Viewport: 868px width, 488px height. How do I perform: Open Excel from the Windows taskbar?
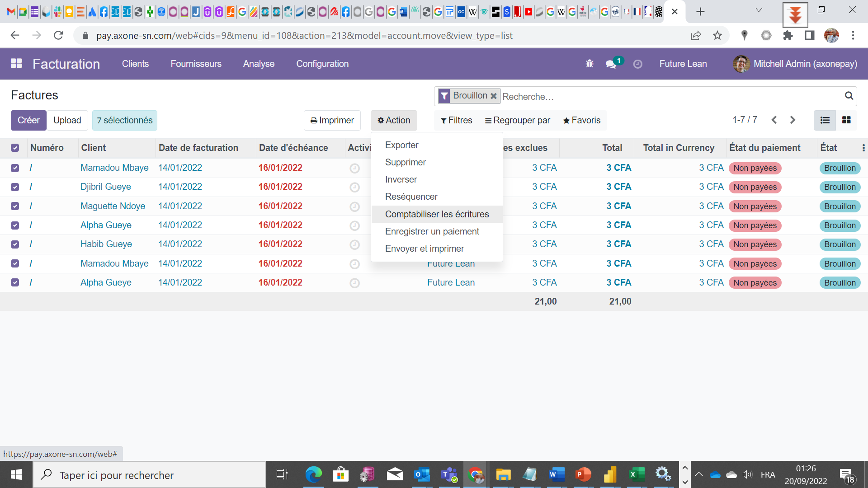pos(636,474)
